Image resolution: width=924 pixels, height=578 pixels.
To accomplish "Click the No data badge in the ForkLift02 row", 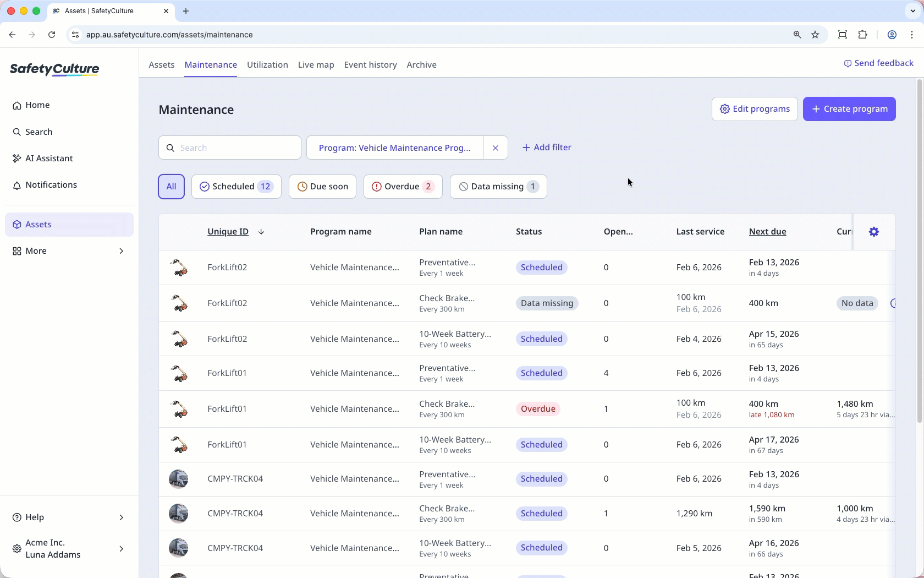I will [857, 303].
